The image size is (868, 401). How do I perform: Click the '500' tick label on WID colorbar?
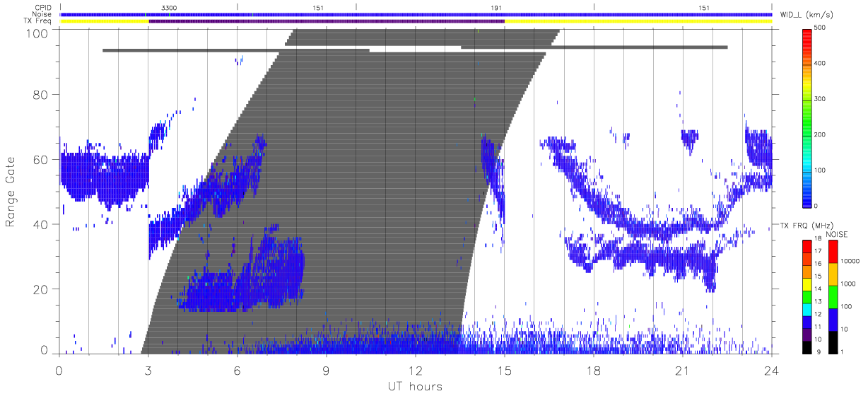pos(821,28)
